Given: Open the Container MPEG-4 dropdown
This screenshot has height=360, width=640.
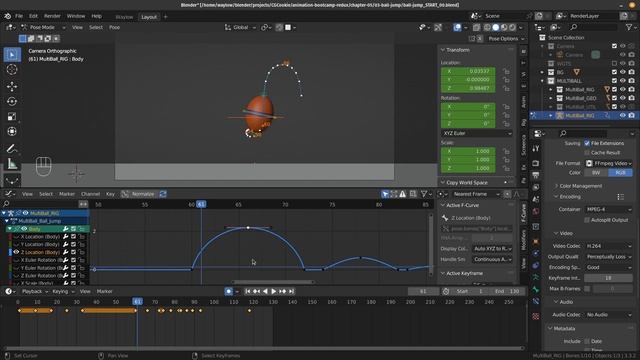Looking at the screenshot, I should 609,209.
